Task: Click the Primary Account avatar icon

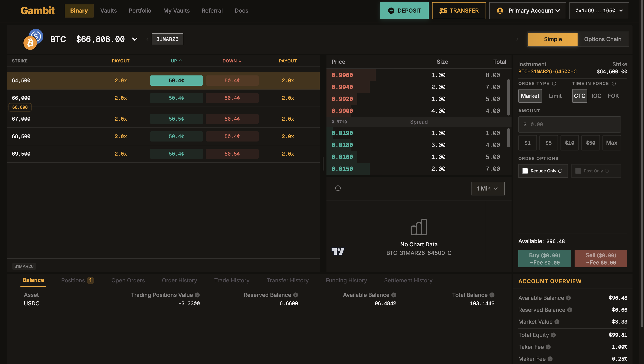Action: 500,10
